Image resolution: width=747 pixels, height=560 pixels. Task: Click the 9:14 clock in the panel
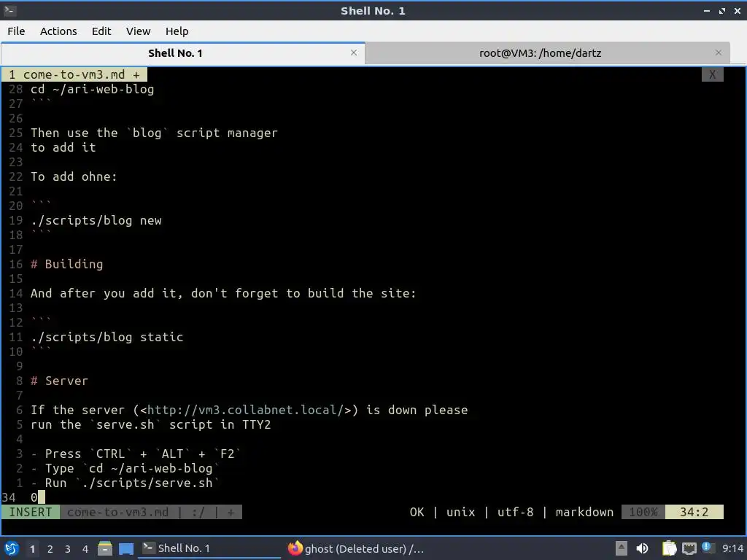(x=732, y=548)
